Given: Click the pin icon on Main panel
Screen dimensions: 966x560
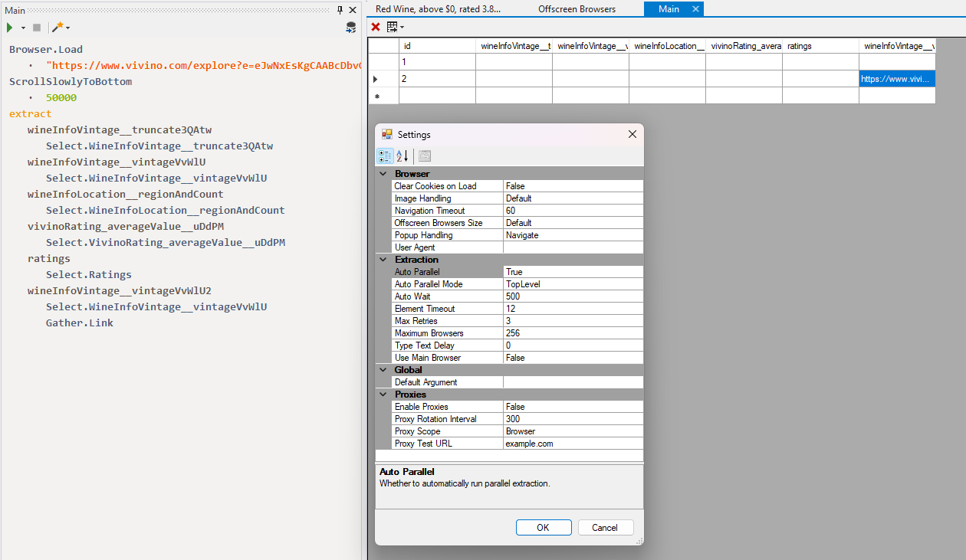Looking at the screenshot, I should click(340, 10).
